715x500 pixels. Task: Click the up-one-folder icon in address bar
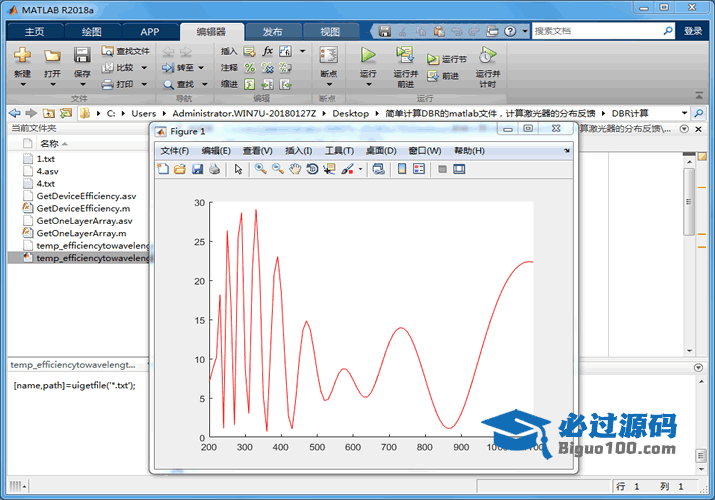click(48, 113)
